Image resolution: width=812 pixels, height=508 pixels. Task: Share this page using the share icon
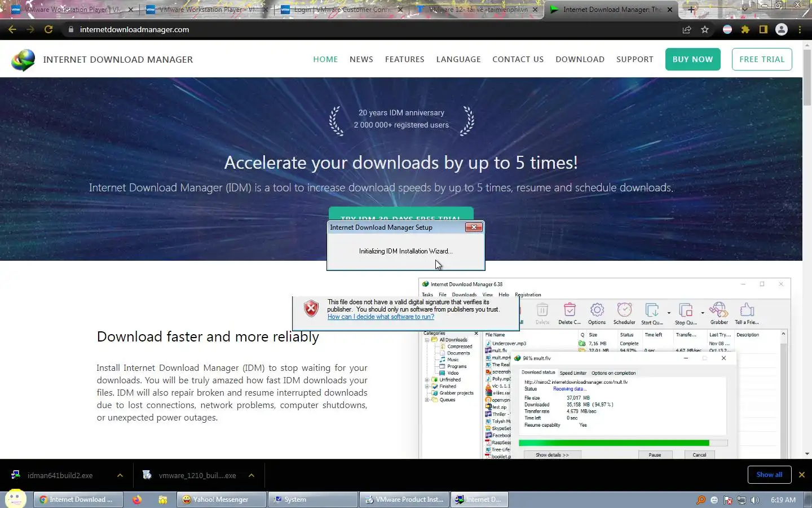(x=687, y=29)
